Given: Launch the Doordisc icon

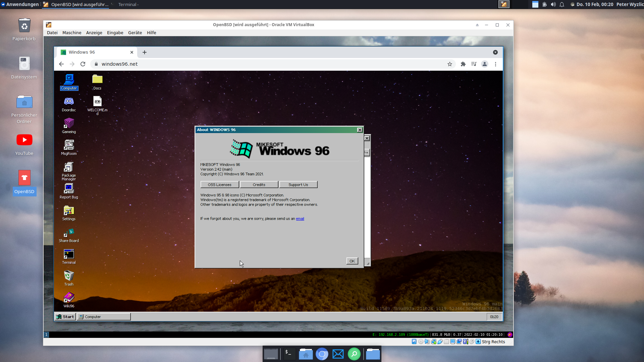Looking at the screenshot, I should 69,104.
